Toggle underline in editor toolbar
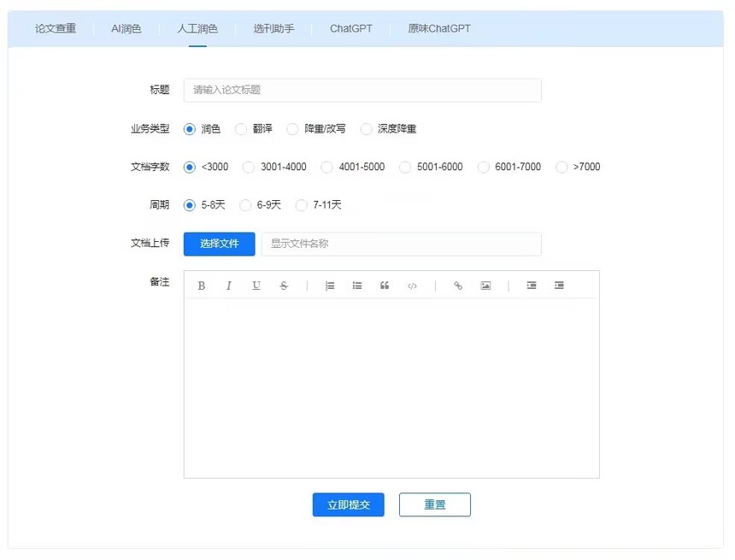This screenshot has width=735, height=560. 256,286
